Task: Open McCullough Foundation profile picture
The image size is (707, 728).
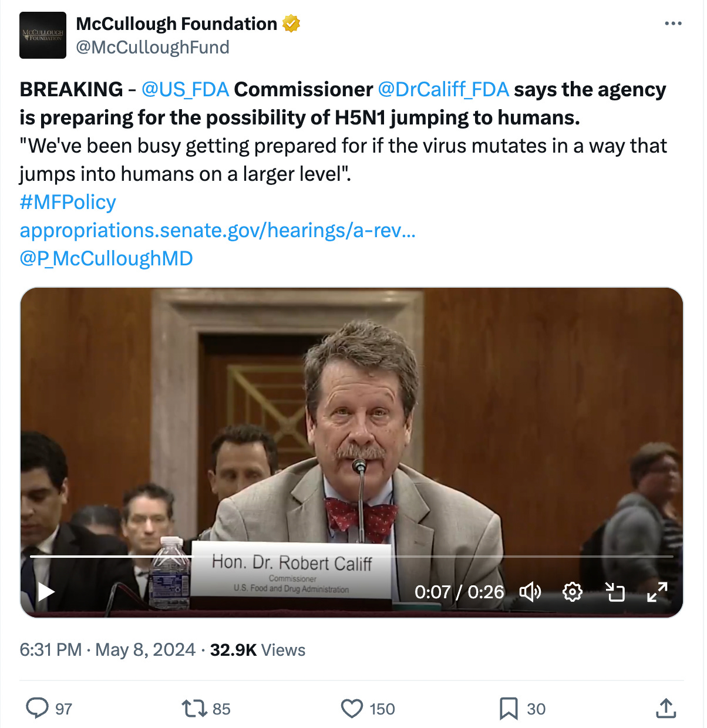Action: 43,35
